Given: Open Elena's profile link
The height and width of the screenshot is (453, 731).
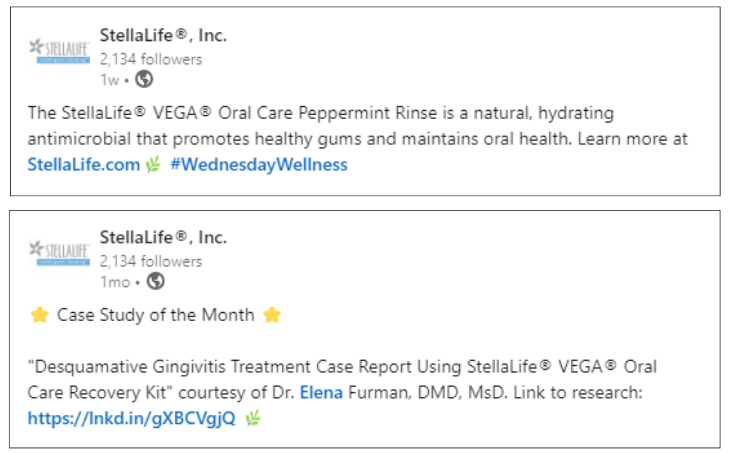Looking at the screenshot, I should pos(321,393).
